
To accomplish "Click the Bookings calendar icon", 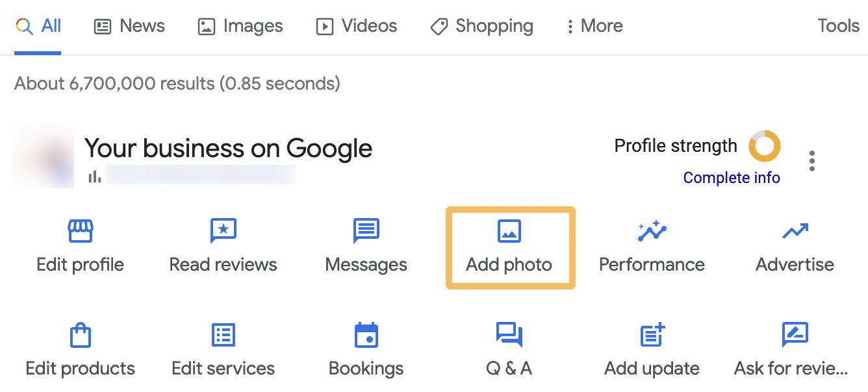I will (366, 334).
